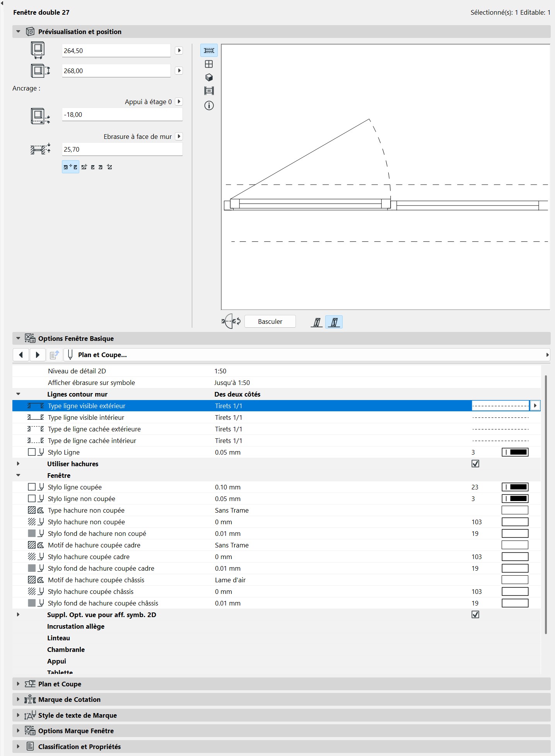Toggle the Stylo ligne non coupée square box
The height and width of the screenshot is (756, 555).
pyautogui.click(x=32, y=498)
